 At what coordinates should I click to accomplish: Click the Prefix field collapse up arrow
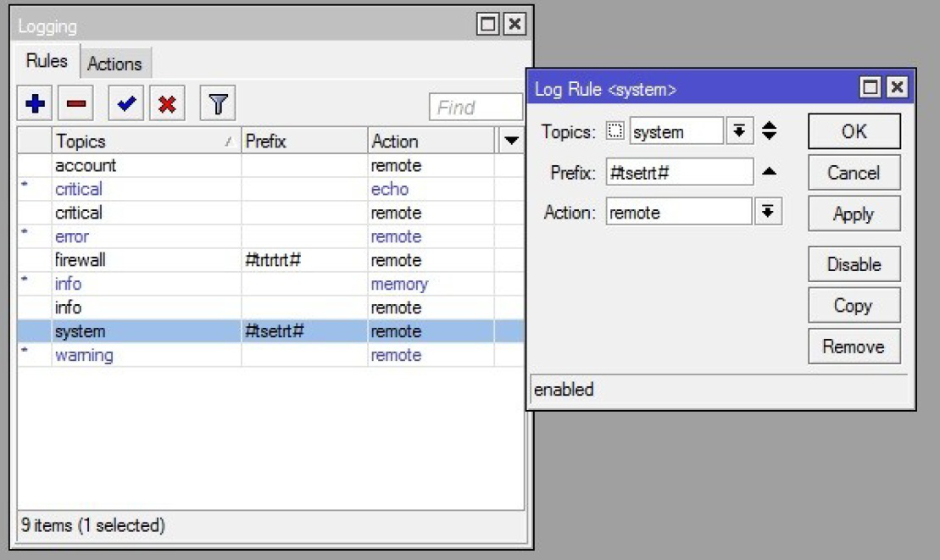pyautogui.click(x=769, y=172)
